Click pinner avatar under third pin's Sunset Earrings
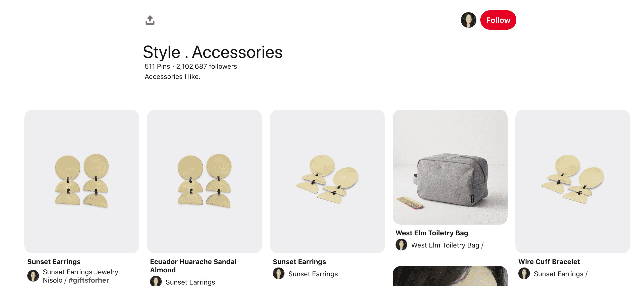644x286 pixels. 279,274
